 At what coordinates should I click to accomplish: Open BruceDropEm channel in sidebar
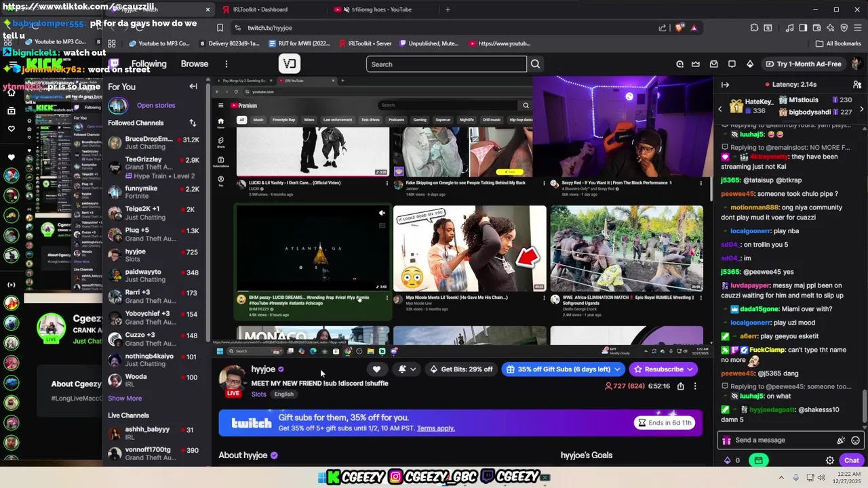click(153, 142)
